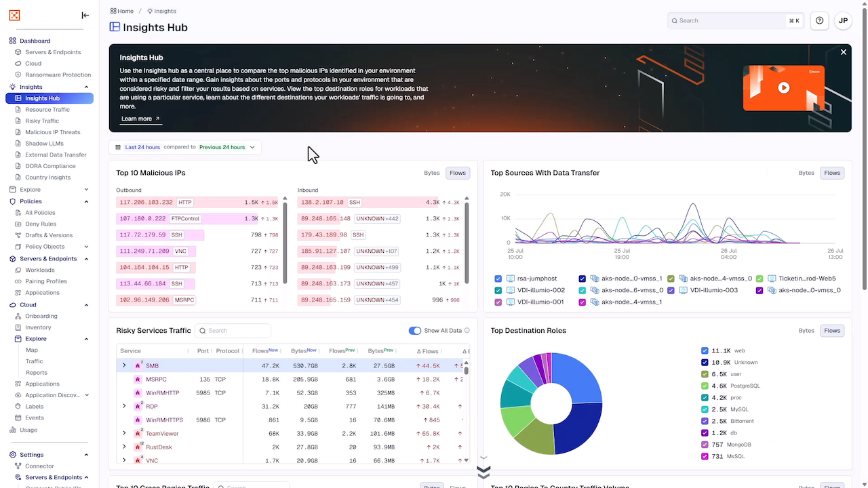The width and height of the screenshot is (868, 488).
Task: Toggle the Show All Data switch
Action: click(x=414, y=331)
